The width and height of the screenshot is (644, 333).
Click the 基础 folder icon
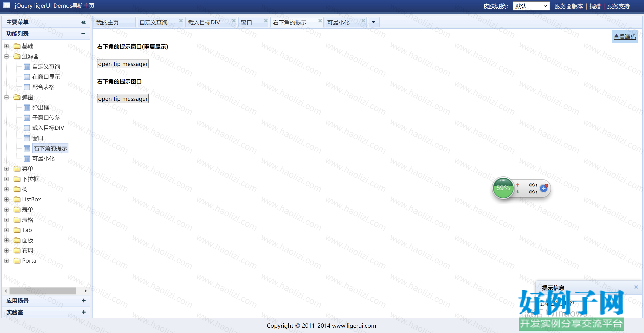pos(17,46)
